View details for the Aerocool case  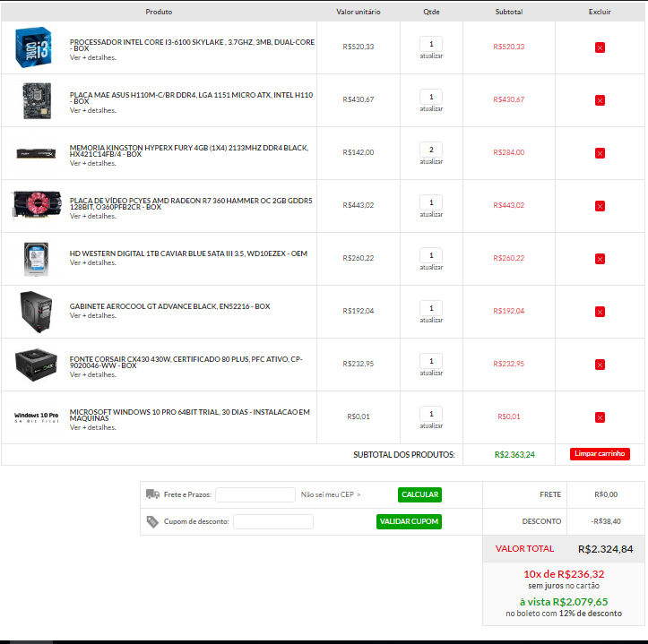[92, 315]
